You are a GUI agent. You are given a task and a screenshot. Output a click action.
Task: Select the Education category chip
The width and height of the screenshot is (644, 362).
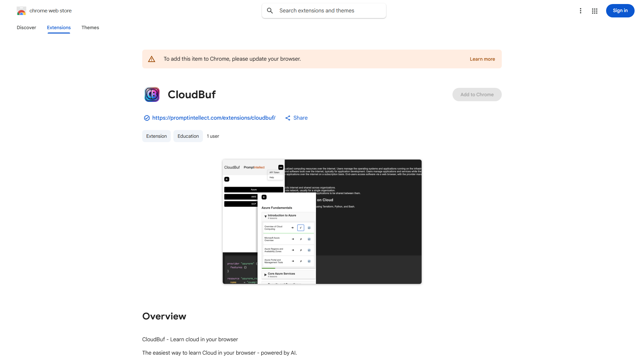(x=188, y=136)
